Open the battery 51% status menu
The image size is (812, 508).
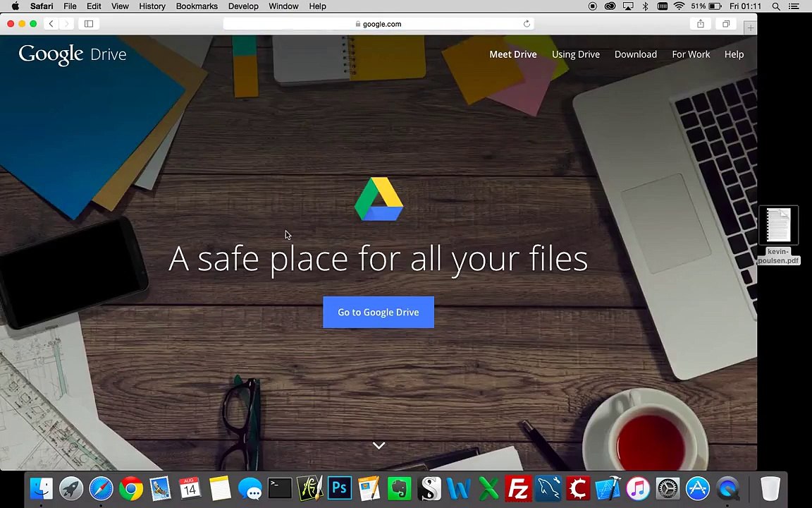(x=706, y=6)
